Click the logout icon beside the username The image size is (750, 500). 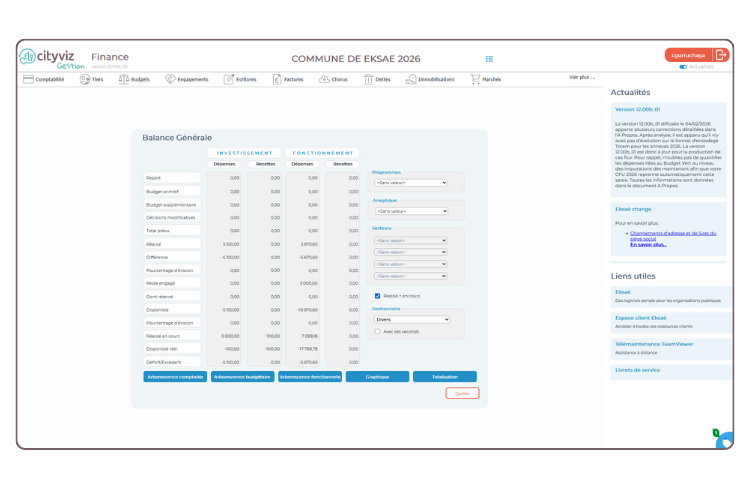pyautogui.click(x=720, y=55)
